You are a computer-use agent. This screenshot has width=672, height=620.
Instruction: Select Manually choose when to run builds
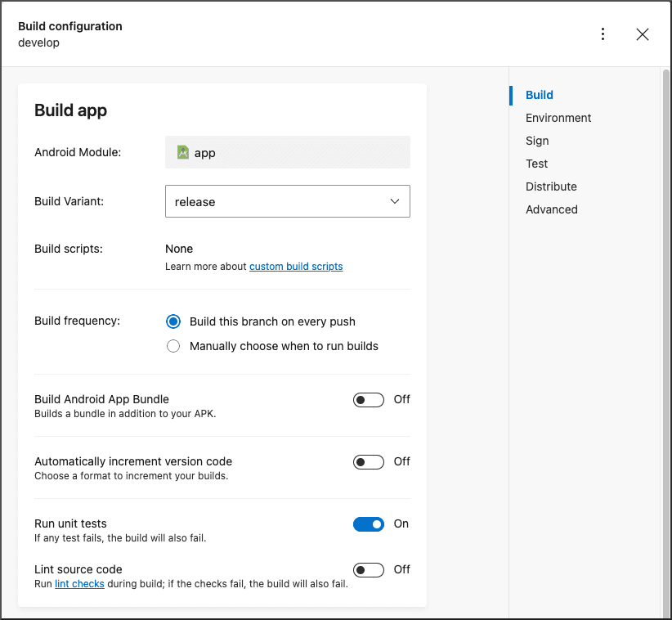click(173, 346)
